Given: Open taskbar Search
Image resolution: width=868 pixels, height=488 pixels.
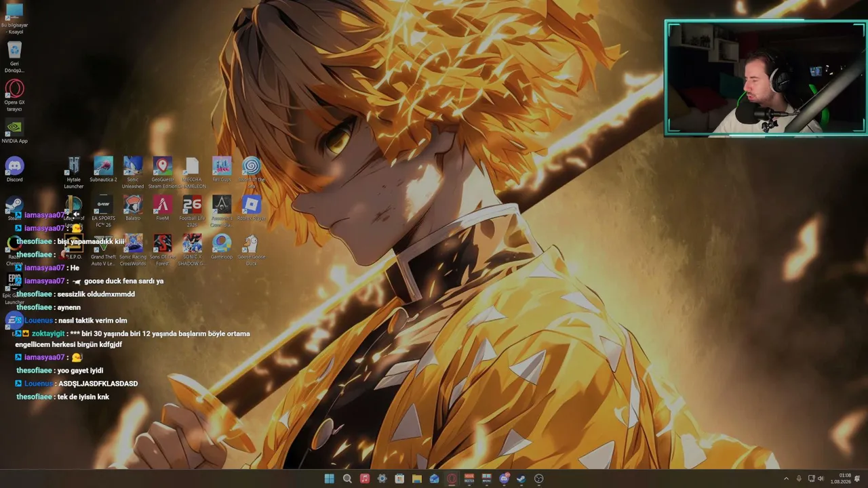Looking at the screenshot, I should click(347, 479).
